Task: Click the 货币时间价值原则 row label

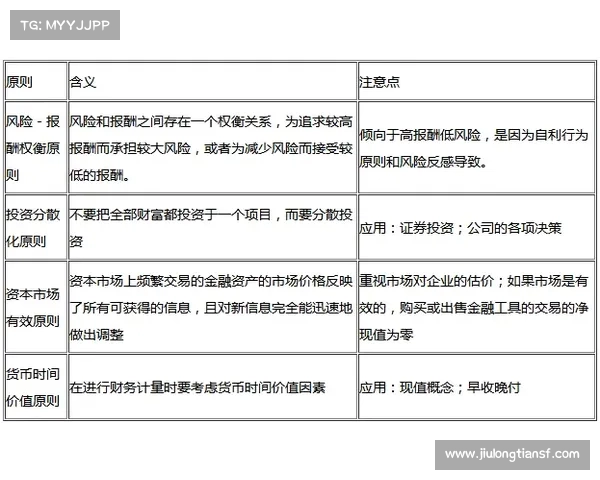Action: click(x=33, y=387)
